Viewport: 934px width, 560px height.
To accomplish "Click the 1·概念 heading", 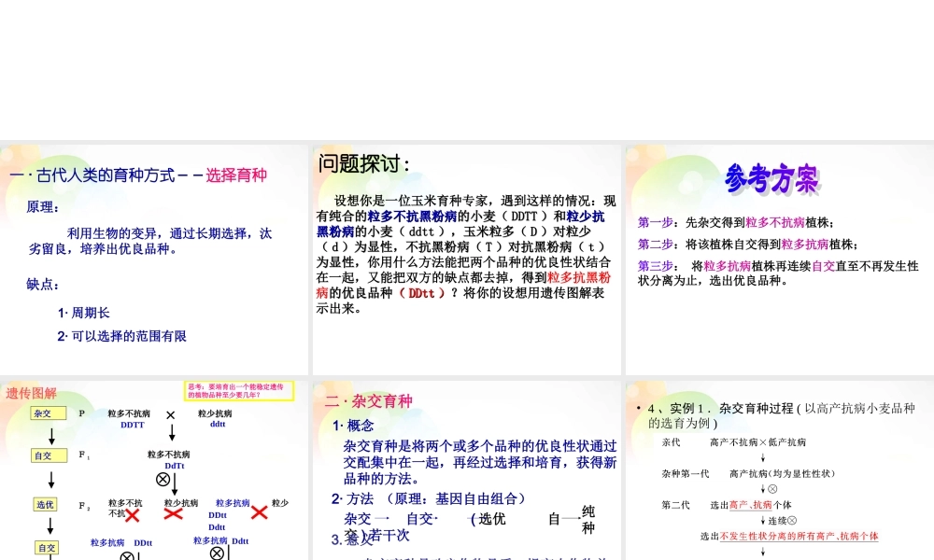I will tap(353, 426).
